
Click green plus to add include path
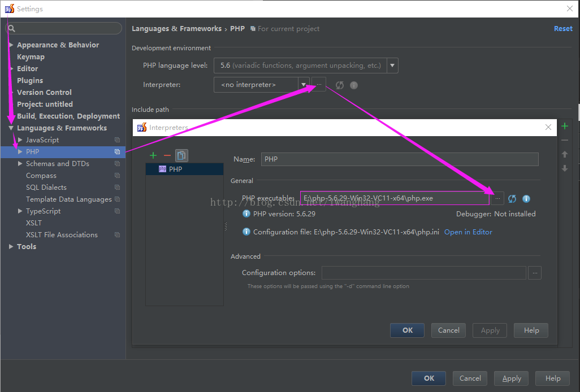pyautogui.click(x=564, y=126)
